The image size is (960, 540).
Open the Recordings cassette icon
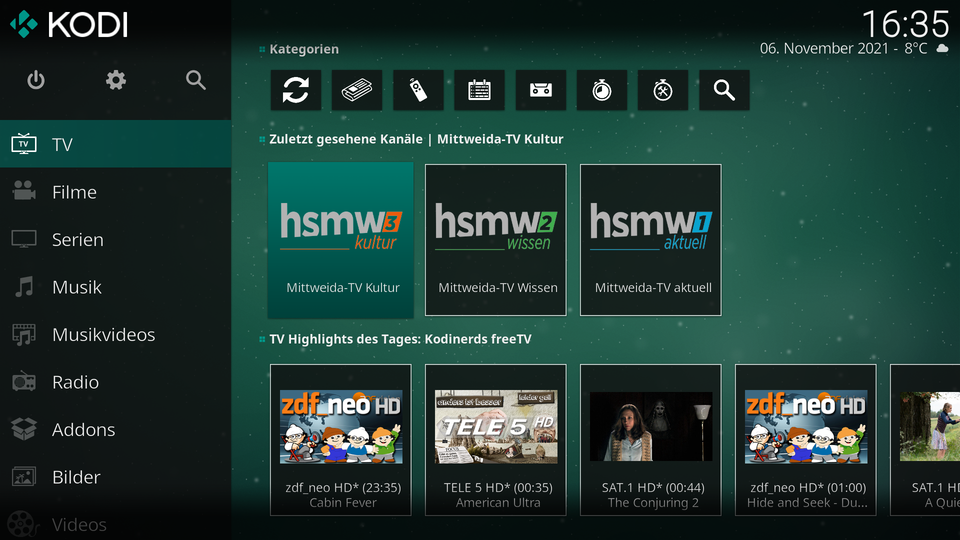(541, 91)
